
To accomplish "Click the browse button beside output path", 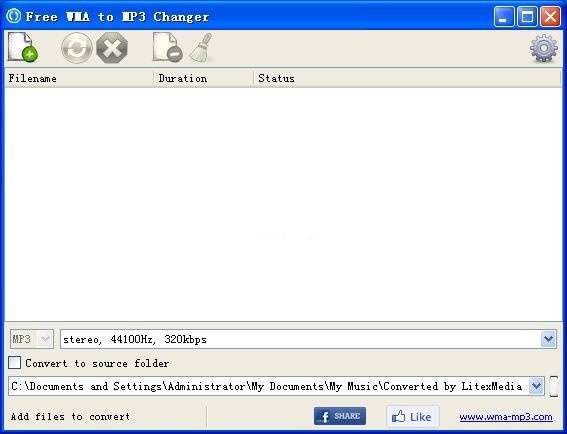I will coord(554,386).
